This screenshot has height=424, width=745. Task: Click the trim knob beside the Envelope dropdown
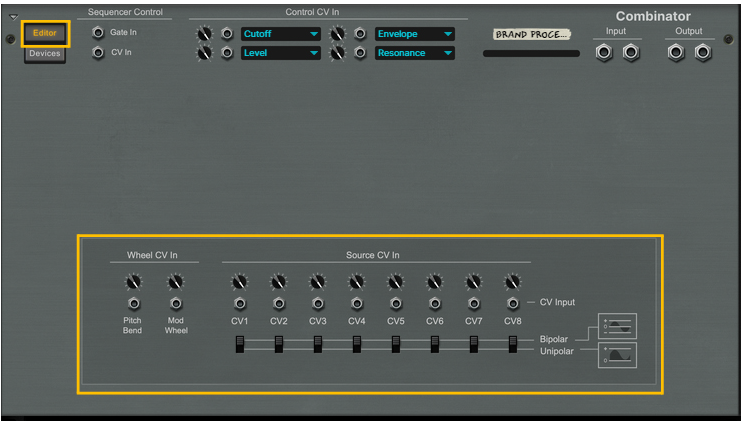338,34
